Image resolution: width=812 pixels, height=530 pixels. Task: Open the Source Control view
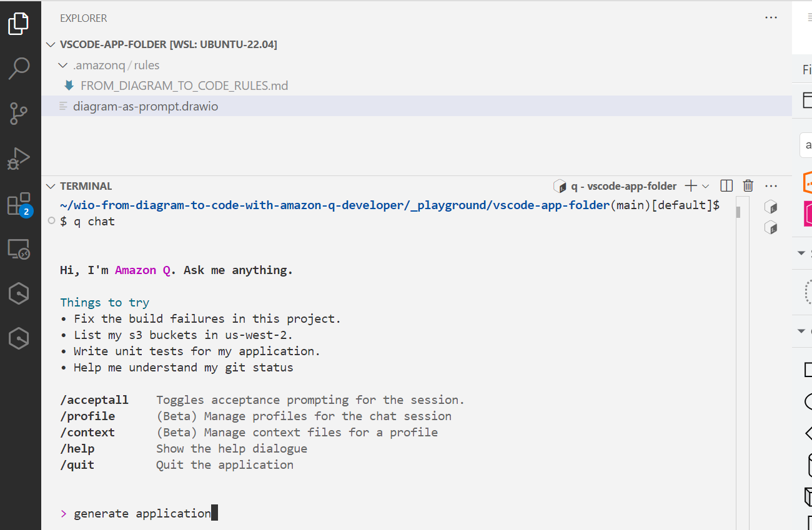coord(19,114)
